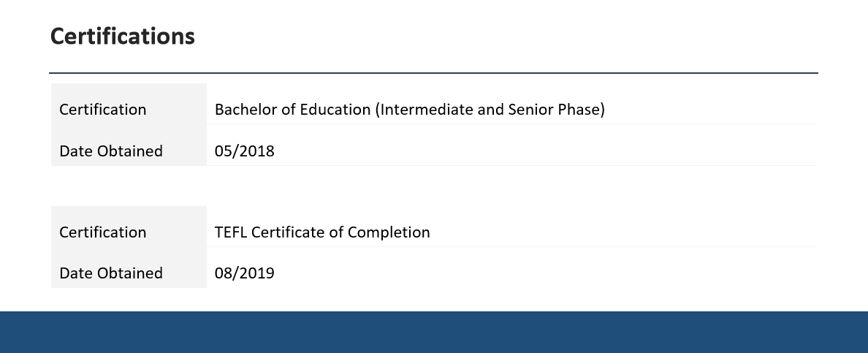Click the word "Certificate" in the TEFL entry
Image resolution: width=868 pixels, height=353 pixels.
[x=290, y=232]
